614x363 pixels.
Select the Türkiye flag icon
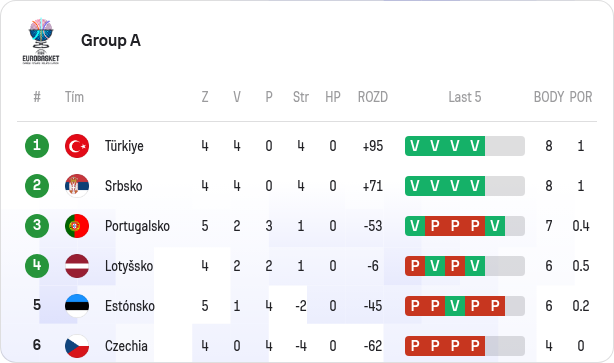point(77,146)
